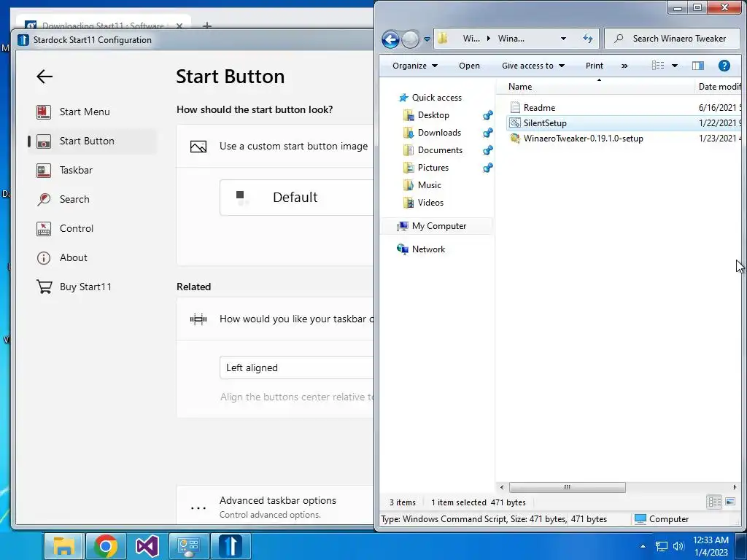
Task: Toggle the preview pane
Action: pos(698,66)
